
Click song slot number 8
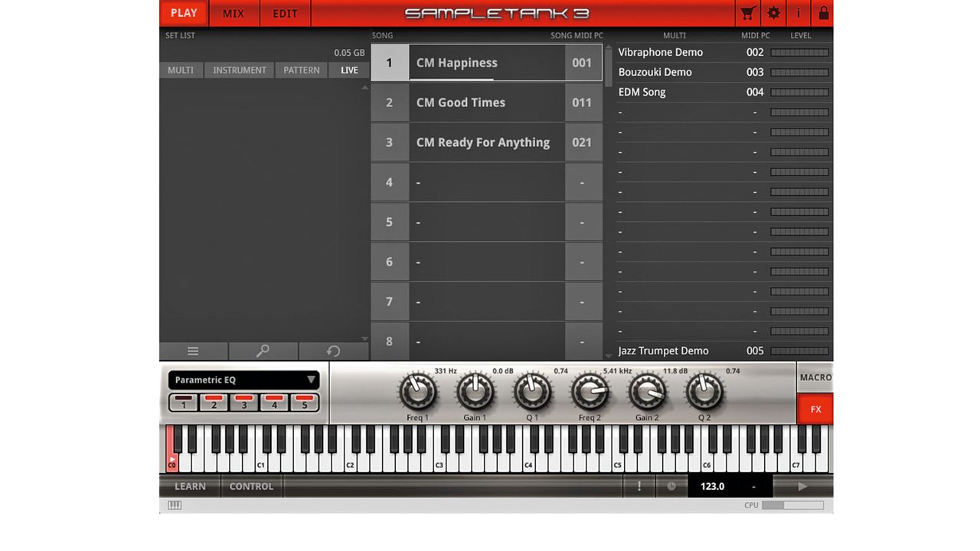[390, 341]
